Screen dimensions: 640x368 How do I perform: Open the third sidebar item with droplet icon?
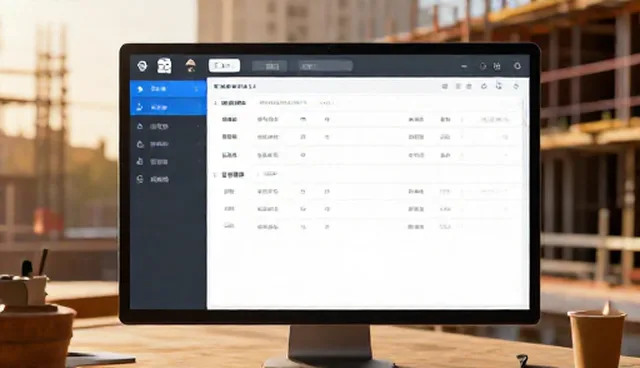(x=168, y=126)
